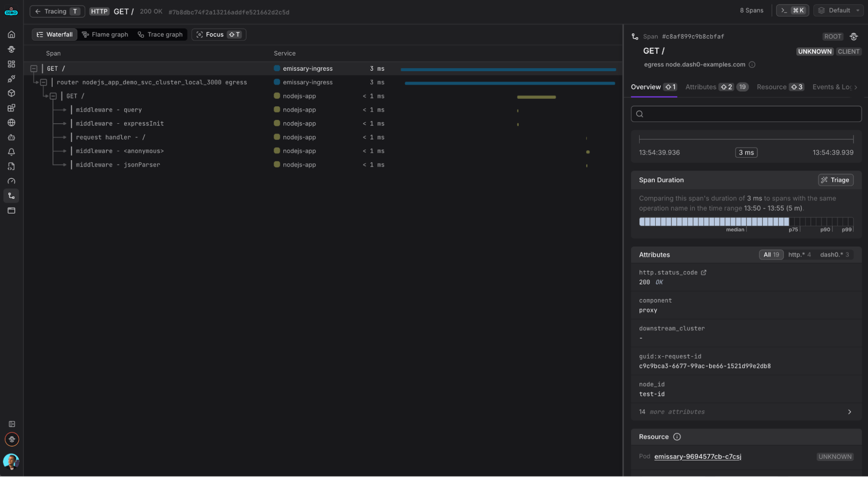868x477 pixels.
Task: Click the agent icon next to the ROOT badge
Action: coord(854,36)
